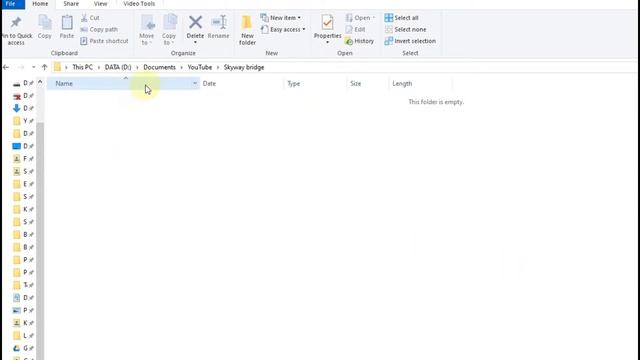Switch to the Video Tools tab
The height and width of the screenshot is (360, 640).
coord(139,4)
